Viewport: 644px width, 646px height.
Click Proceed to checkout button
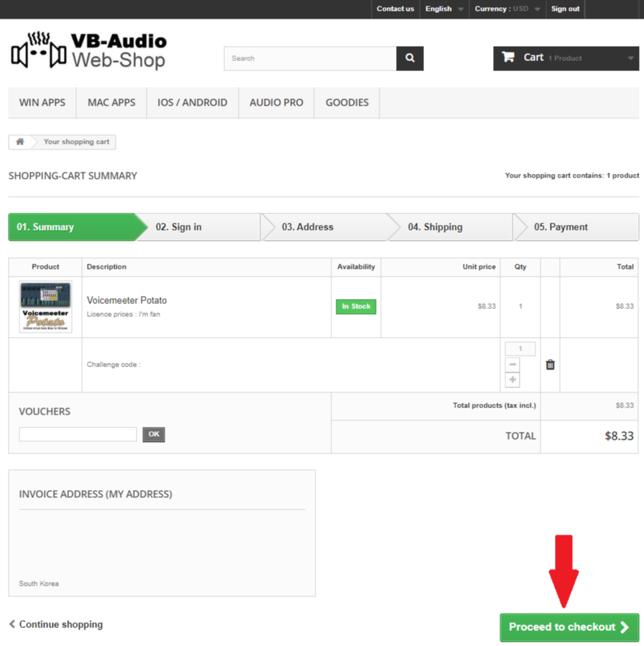point(569,627)
